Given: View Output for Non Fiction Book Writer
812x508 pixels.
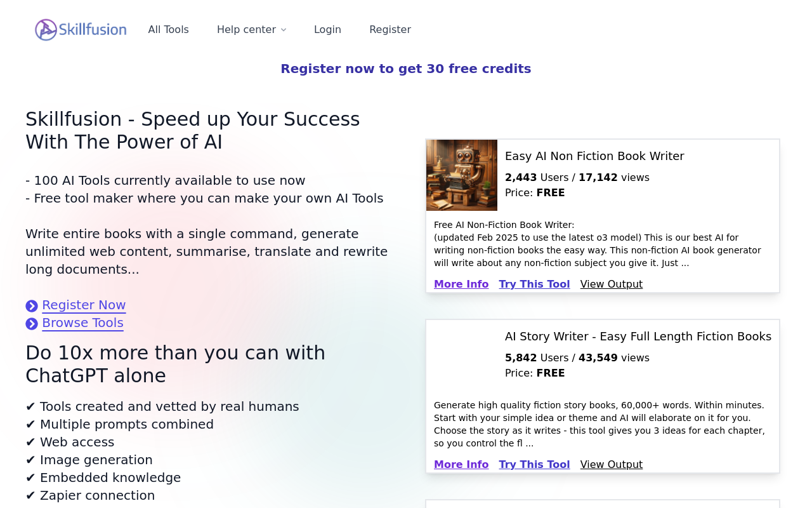Looking at the screenshot, I should pos(612,284).
